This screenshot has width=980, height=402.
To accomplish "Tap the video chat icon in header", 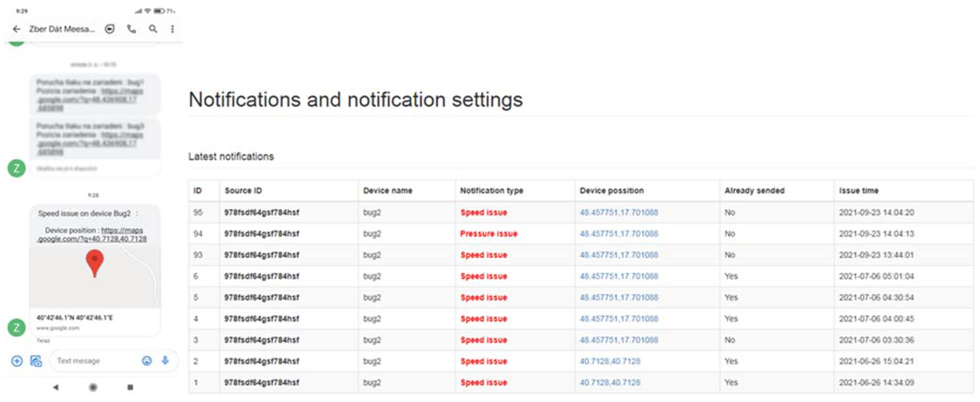I will pos(110,29).
